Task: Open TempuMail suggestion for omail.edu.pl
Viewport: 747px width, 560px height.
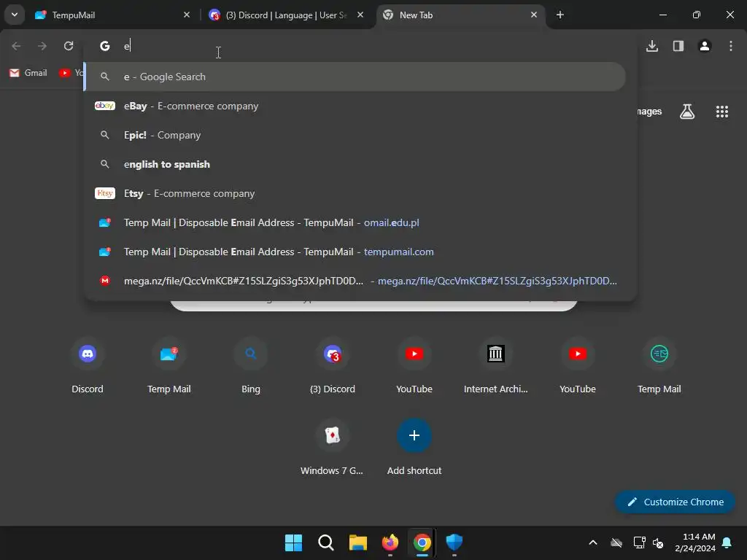Action: 355,222
